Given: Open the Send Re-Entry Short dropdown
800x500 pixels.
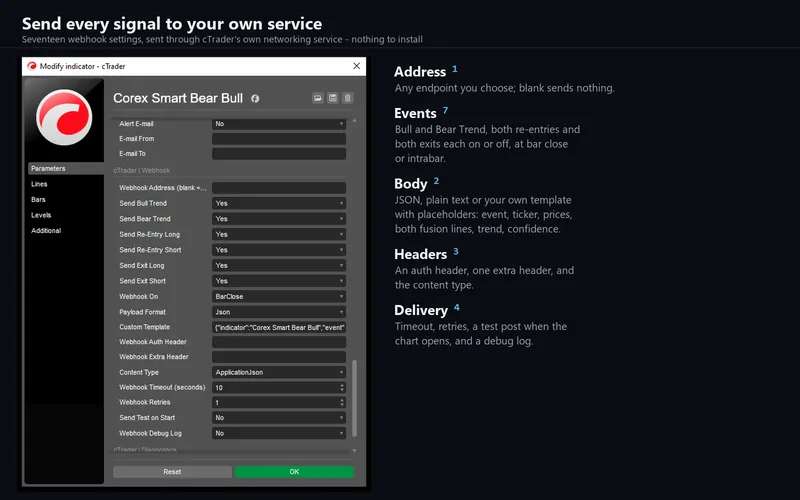Looking at the screenshot, I should click(279, 250).
